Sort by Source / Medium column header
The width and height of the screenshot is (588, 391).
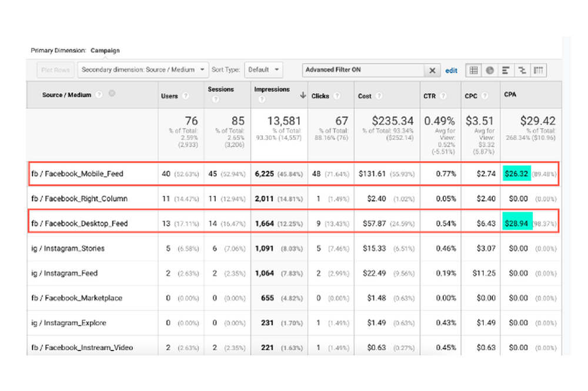coord(67,95)
